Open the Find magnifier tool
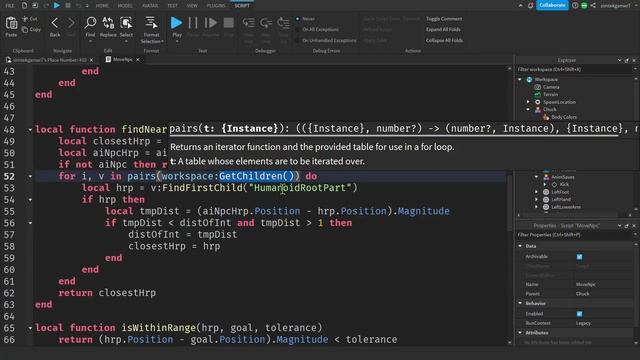 (x=90, y=23)
